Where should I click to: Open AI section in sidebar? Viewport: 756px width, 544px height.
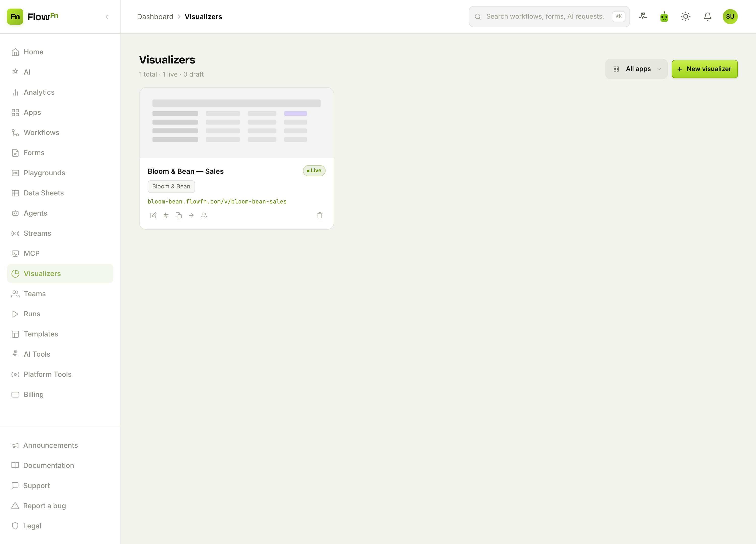point(60,72)
